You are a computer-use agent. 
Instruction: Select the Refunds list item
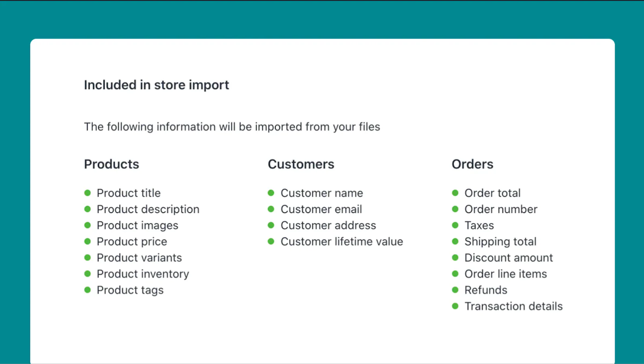coord(486,290)
